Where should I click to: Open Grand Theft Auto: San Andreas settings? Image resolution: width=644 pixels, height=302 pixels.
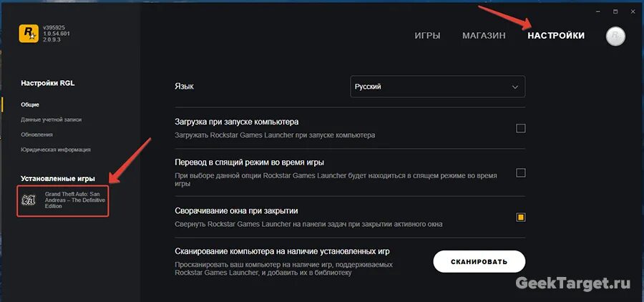63,200
